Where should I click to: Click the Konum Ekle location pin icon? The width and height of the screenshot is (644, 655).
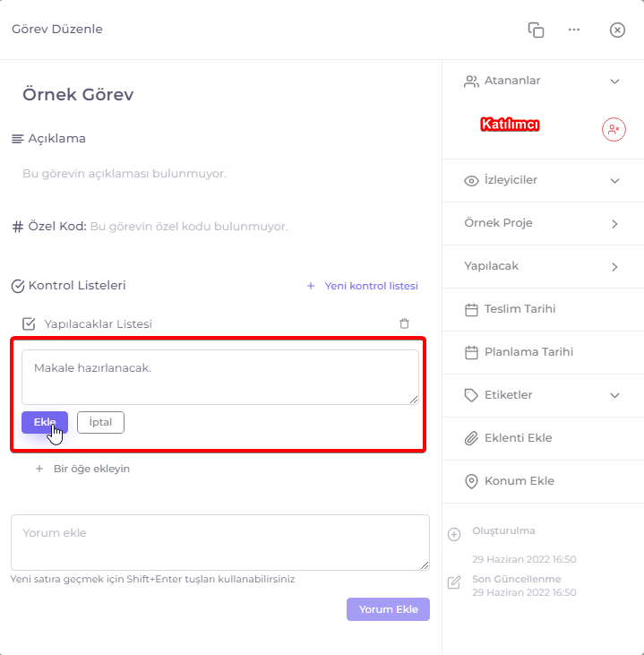[x=471, y=481]
